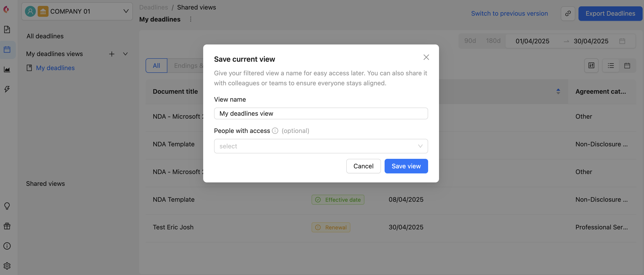Add a new view with the plus icon
The height and width of the screenshot is (275, 644).
click(x=112, y=54)
